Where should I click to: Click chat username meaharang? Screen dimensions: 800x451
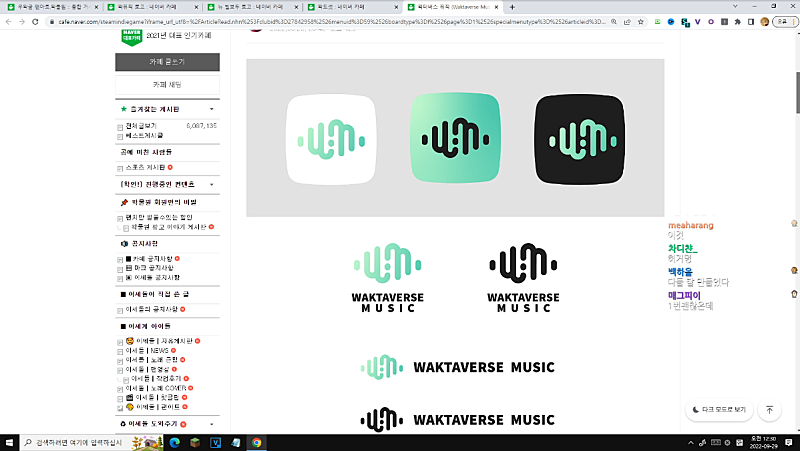(x=691, y=226)
